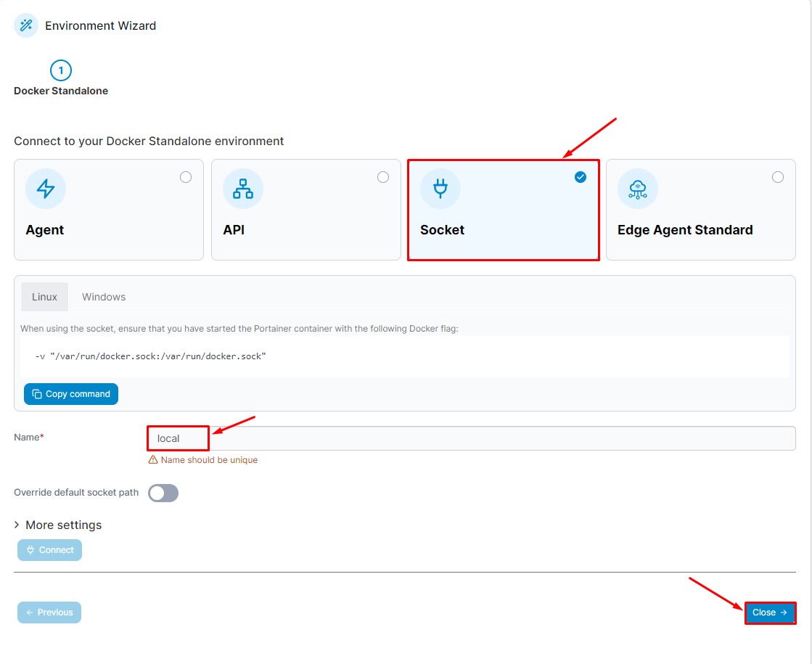Select the API radio button
The image size is (812, 664).
click(x=383, y=177)
